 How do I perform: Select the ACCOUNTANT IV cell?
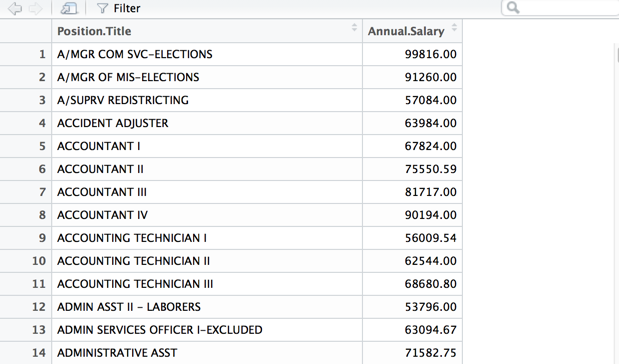(207, 215)
